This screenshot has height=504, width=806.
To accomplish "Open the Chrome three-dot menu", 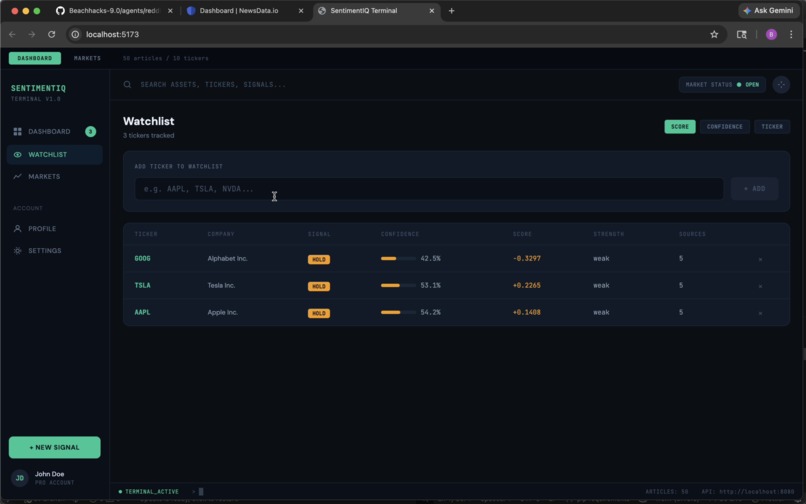I will pyautogui.click(x=791, y=34).
